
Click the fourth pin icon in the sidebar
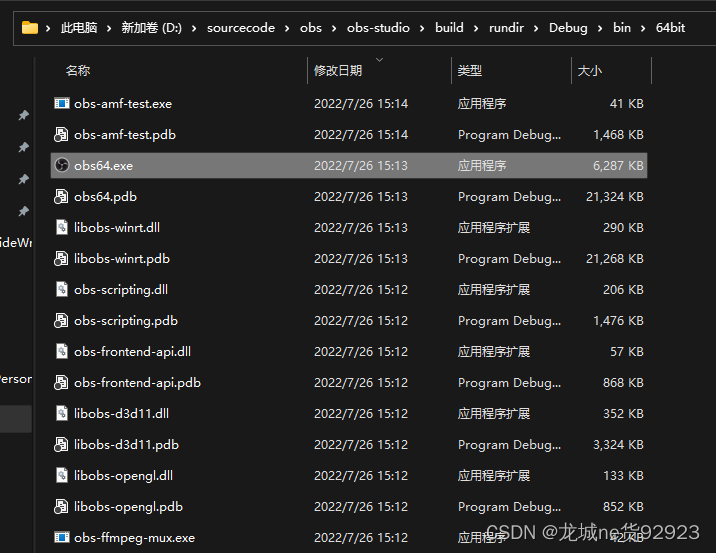pos(23,211)
